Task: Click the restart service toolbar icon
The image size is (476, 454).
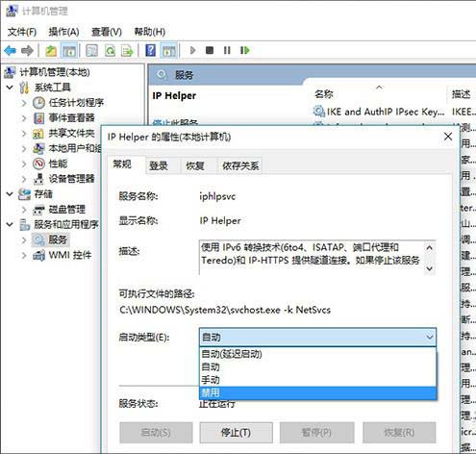Action: tap(245, 50)
